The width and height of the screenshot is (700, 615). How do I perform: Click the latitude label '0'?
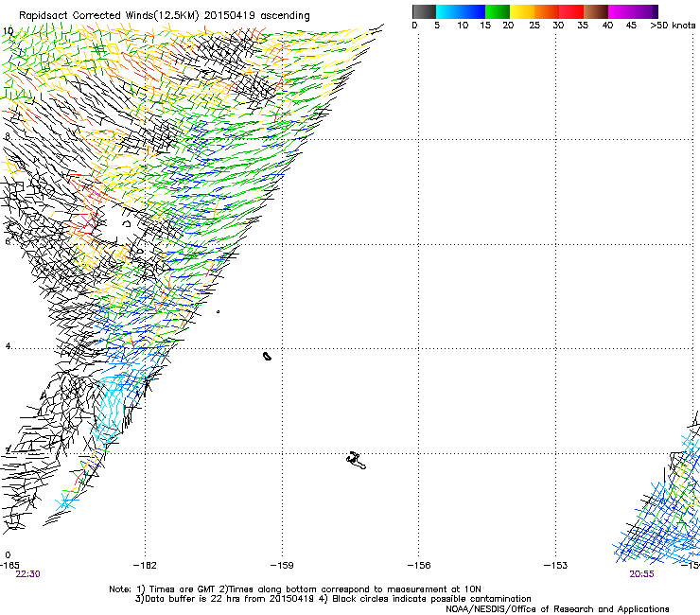point(8,555)
